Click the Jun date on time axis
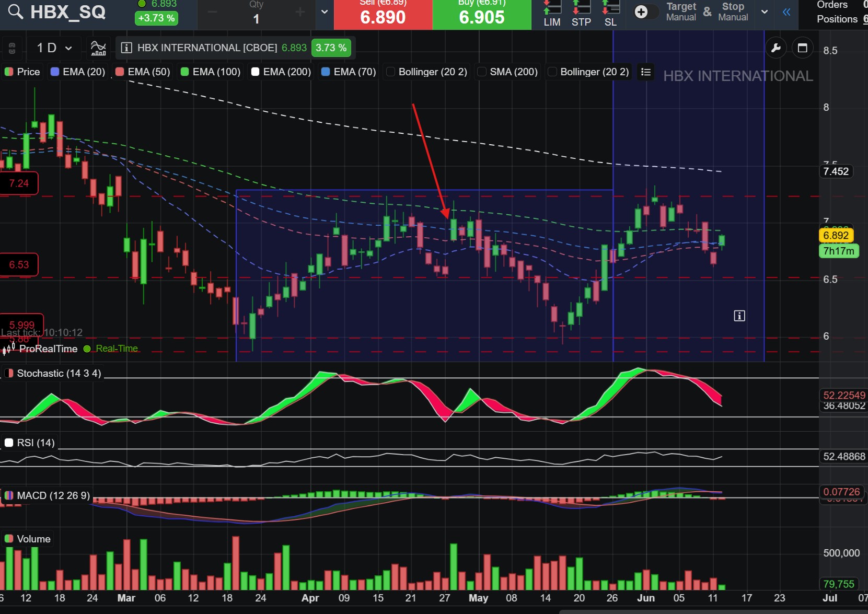This screenshot has height=614, width=868. [x=646, y=598]
